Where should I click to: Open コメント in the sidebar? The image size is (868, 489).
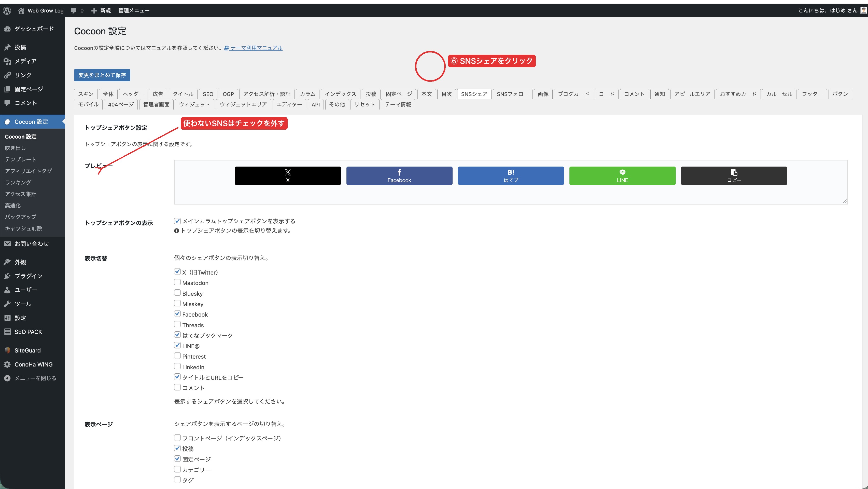(x=32, y=103)
